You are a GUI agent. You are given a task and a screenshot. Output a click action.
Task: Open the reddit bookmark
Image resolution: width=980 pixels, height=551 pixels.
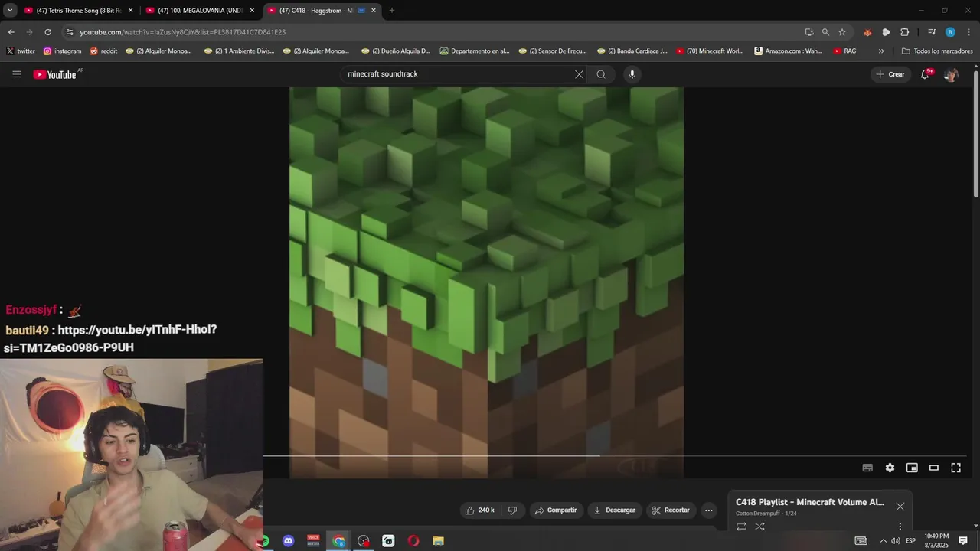(x=103, y=51)
